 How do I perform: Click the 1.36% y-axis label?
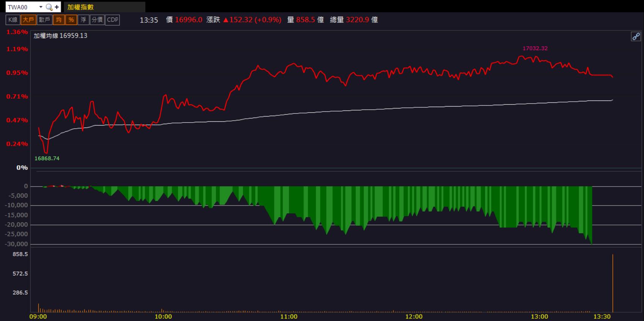tap(17, 32)
